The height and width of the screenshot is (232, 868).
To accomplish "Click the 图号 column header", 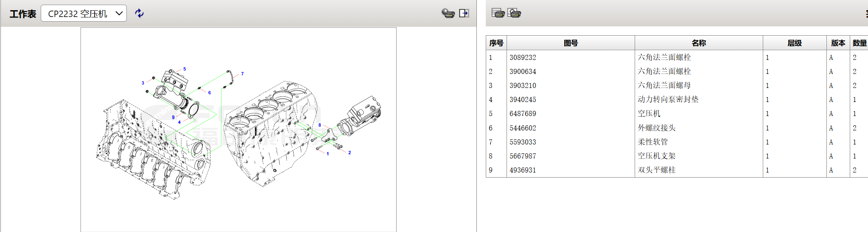I will point(571,43).
